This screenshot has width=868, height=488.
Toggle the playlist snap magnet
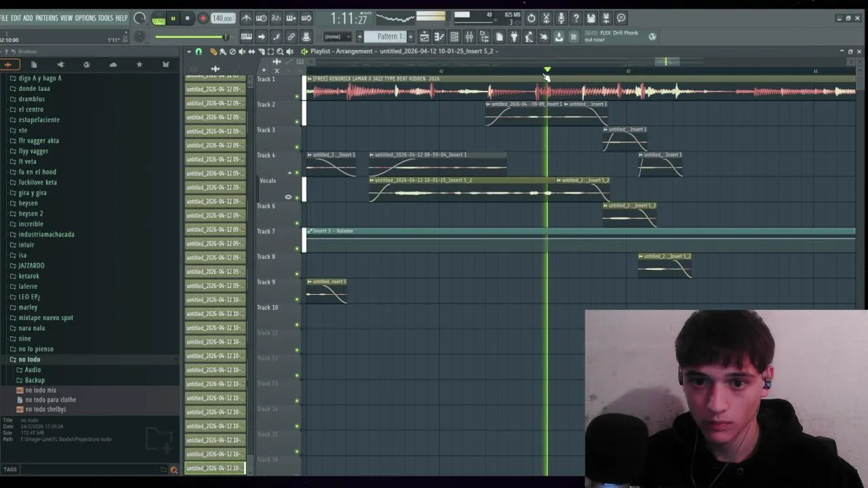[198, 52]
